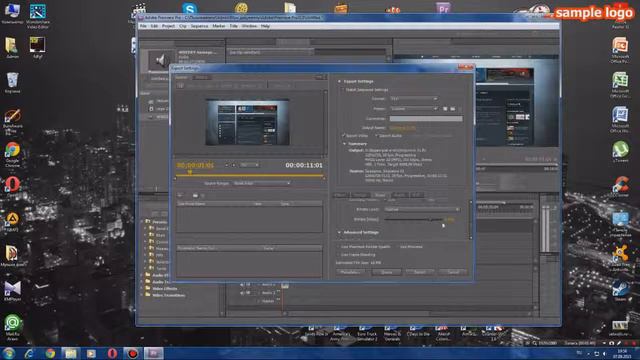Click the Bitrate kbps slider

(414, 220)
